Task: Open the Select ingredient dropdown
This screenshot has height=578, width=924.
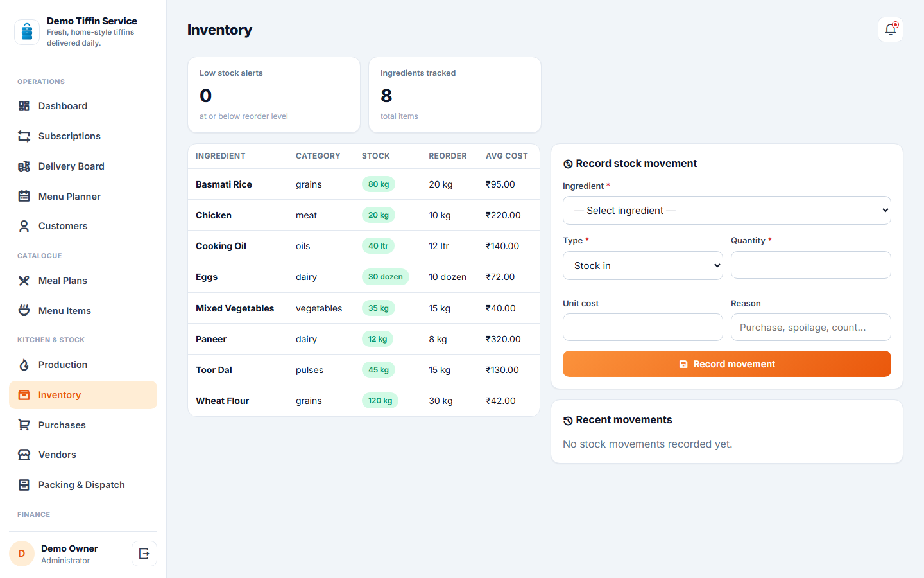Action: click(726, 211)
